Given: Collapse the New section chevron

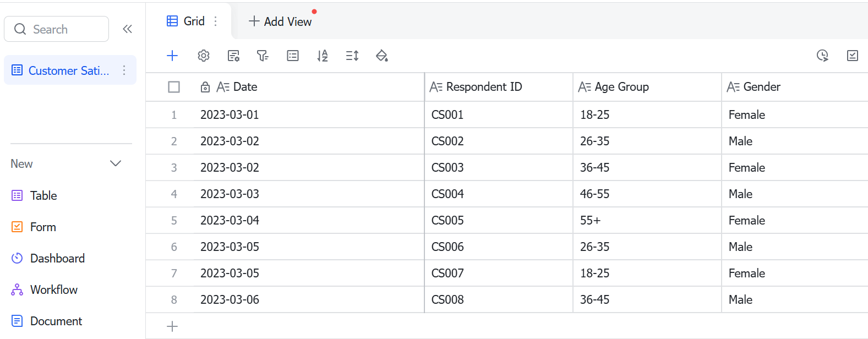Looking at the screenshot, I should pos(116,163).
